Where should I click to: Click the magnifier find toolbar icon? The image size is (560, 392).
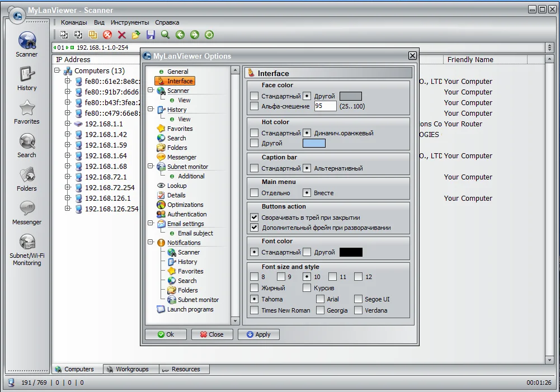click(x=165, y=35)
